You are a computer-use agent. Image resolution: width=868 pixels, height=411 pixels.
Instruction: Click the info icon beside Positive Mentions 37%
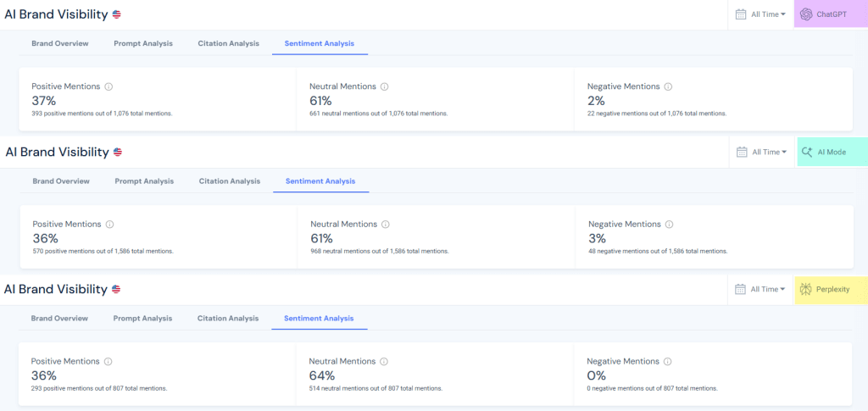click(x=108, y=86)
